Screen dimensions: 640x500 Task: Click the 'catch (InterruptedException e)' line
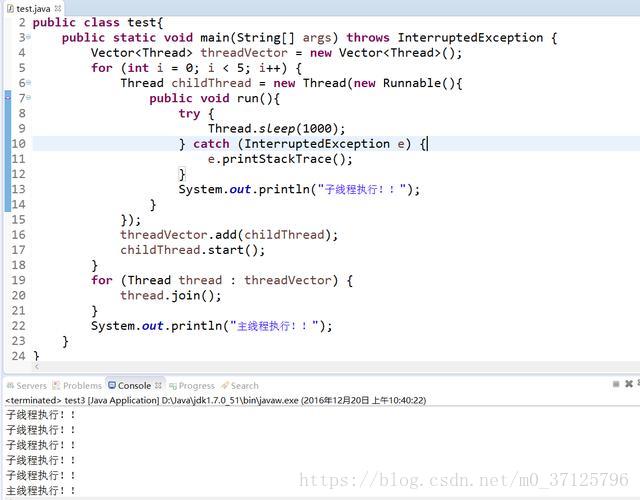point(303,144)
